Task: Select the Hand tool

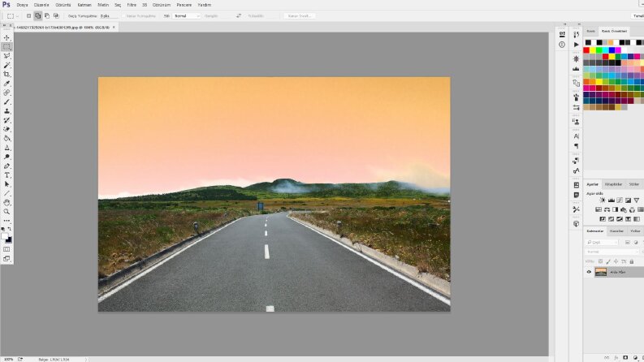Action: [6, 203]
